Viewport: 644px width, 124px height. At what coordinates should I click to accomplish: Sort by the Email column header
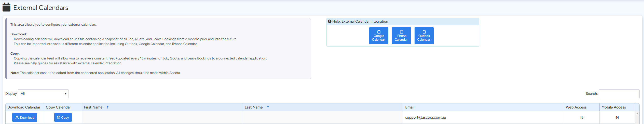coord(410,107)
